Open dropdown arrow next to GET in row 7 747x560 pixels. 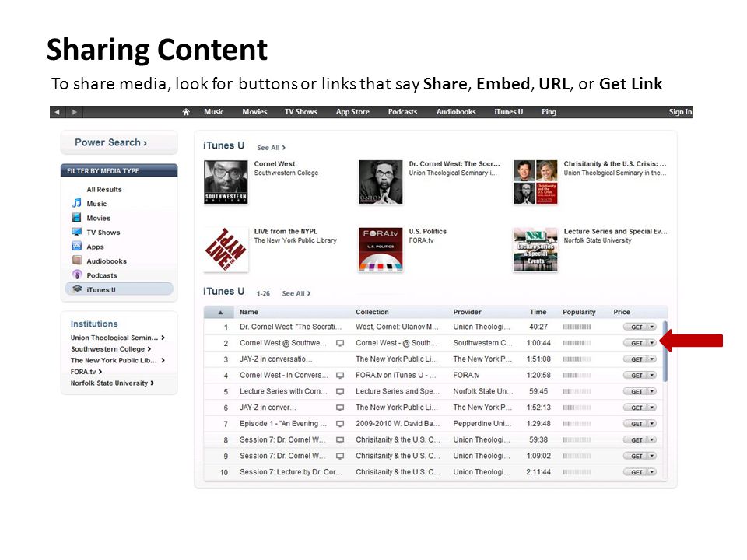[x=652, y=424]
